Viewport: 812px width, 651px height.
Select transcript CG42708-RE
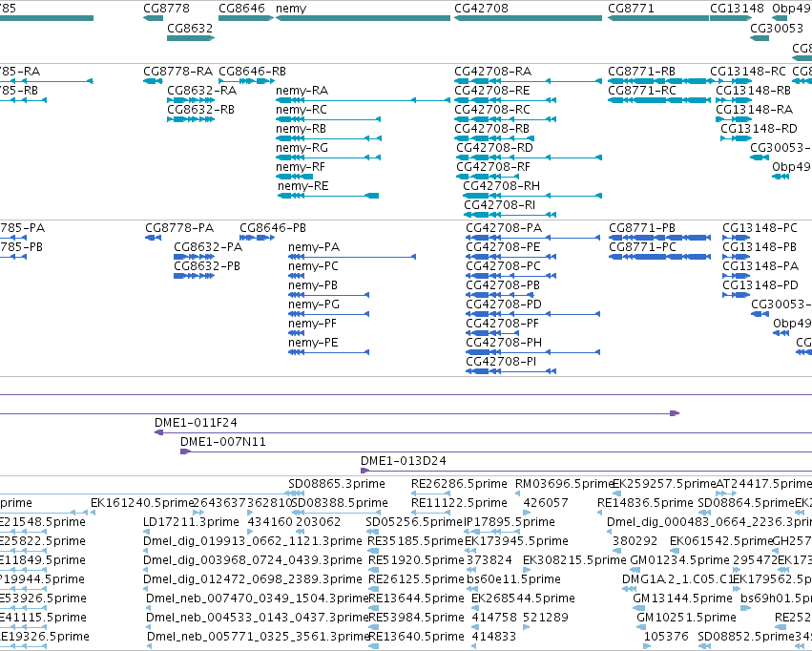click(x=492, y=90)
